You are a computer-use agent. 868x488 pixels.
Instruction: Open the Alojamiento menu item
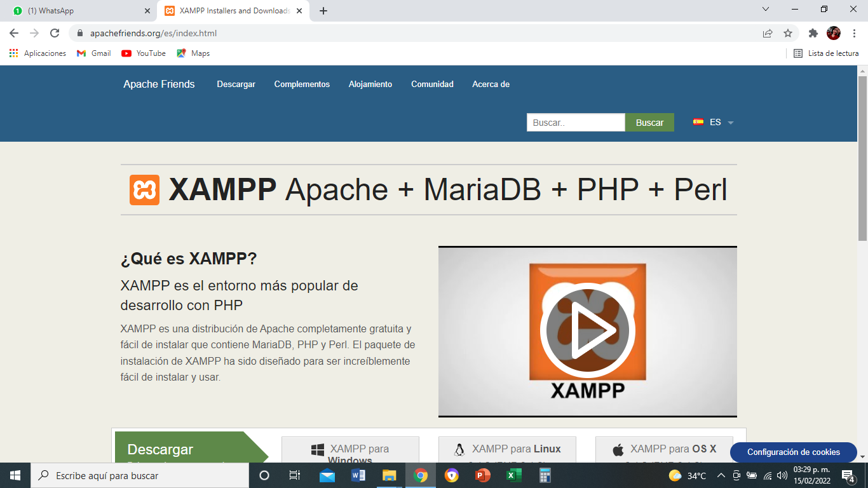[370, 84]
